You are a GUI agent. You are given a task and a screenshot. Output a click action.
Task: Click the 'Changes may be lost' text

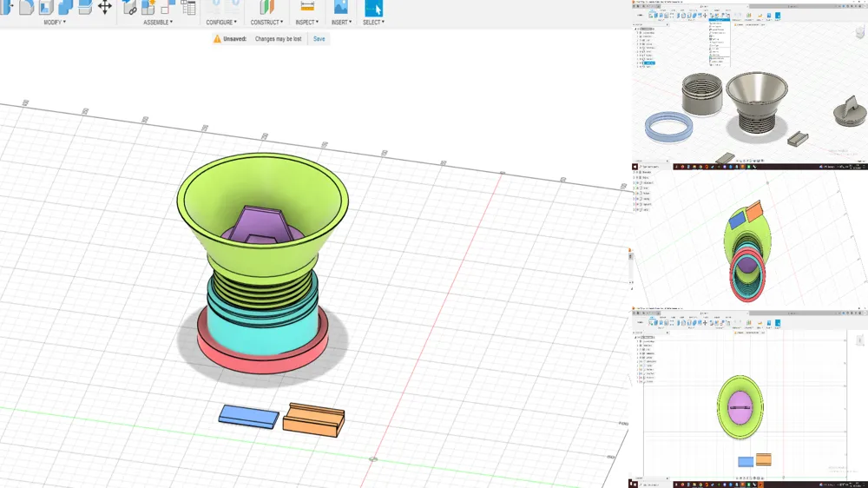278,39
